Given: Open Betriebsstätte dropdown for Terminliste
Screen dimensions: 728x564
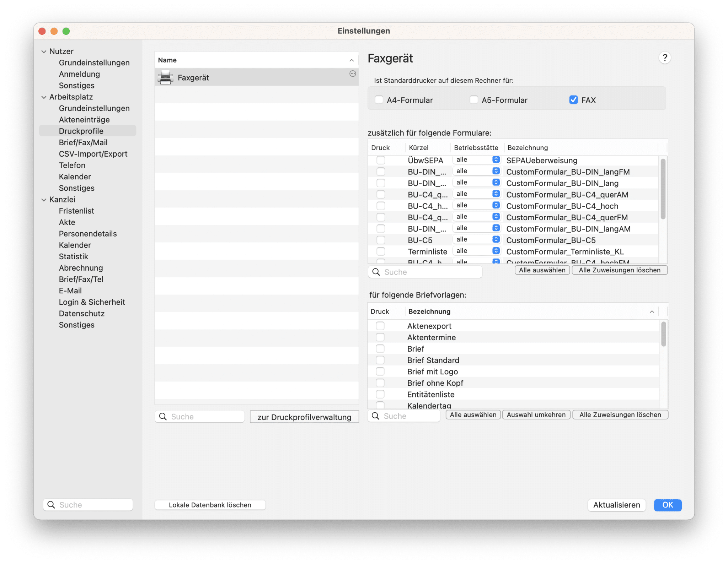Looking at the screenshot, I should pyautogui.click(x=477, y=251).
